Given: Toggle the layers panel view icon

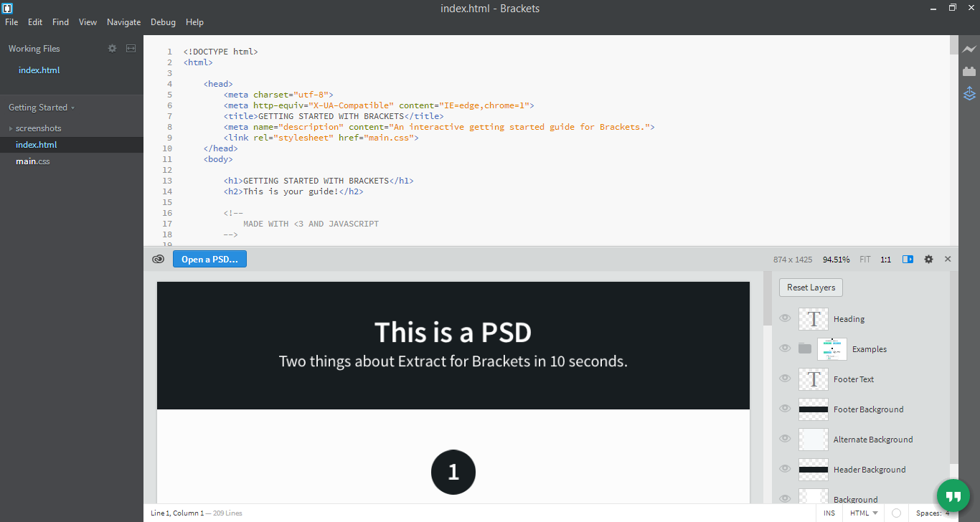Looking at the screenshot, I should [x=908, y=260].
